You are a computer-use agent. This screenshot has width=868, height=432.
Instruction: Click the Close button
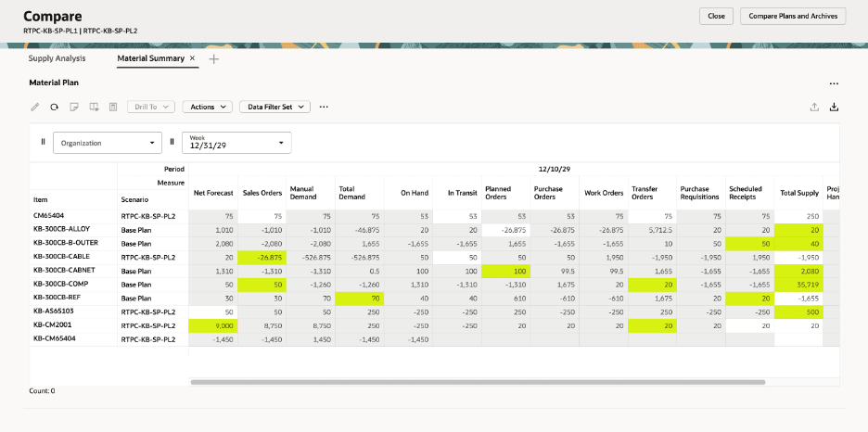pyautogui.click(x=716, y=16)
